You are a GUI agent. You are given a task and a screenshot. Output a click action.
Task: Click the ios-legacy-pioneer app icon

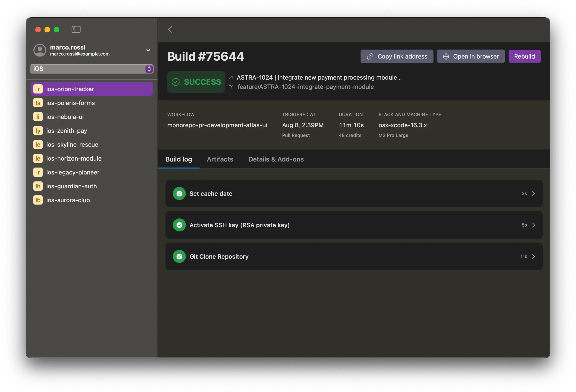(38, 172)
